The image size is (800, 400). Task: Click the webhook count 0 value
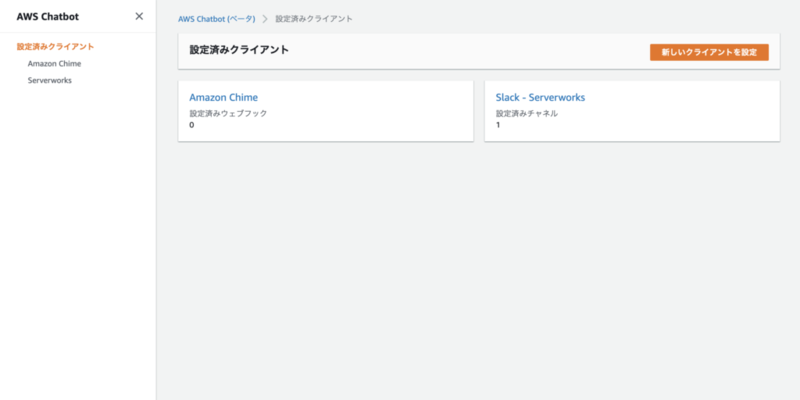(192, 124)
